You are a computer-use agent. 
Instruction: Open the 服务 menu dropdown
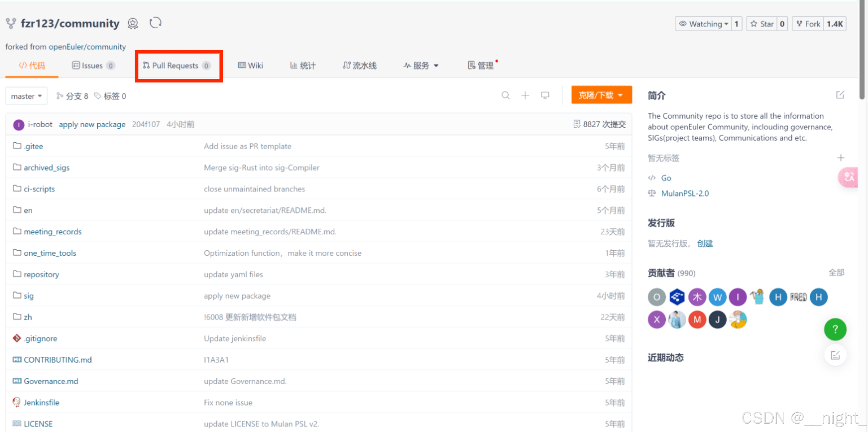coord(421,66)
